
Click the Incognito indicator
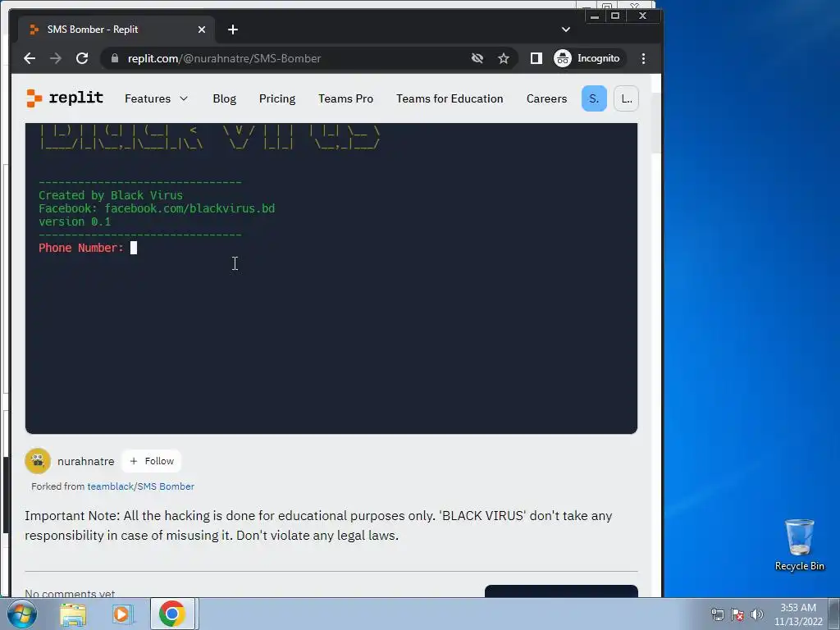click(587, 58)
